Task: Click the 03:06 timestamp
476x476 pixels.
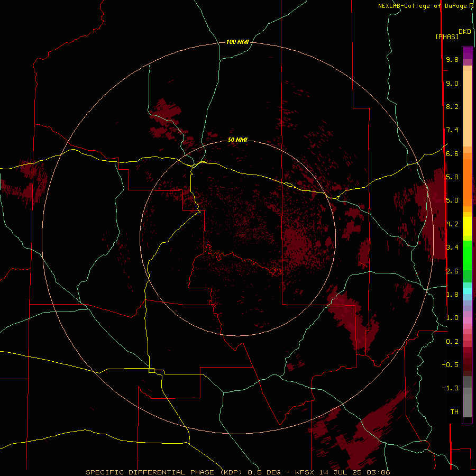Action: point(378,472)
